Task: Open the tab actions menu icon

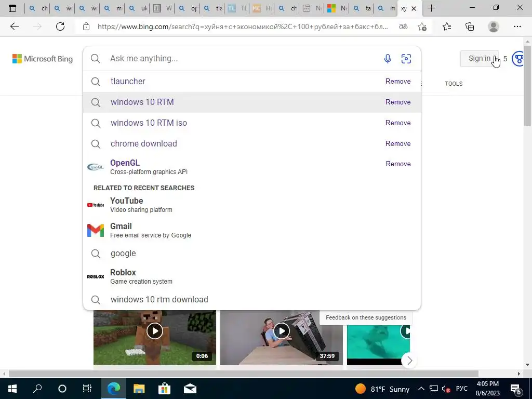Action: click(x=12, y=8)
